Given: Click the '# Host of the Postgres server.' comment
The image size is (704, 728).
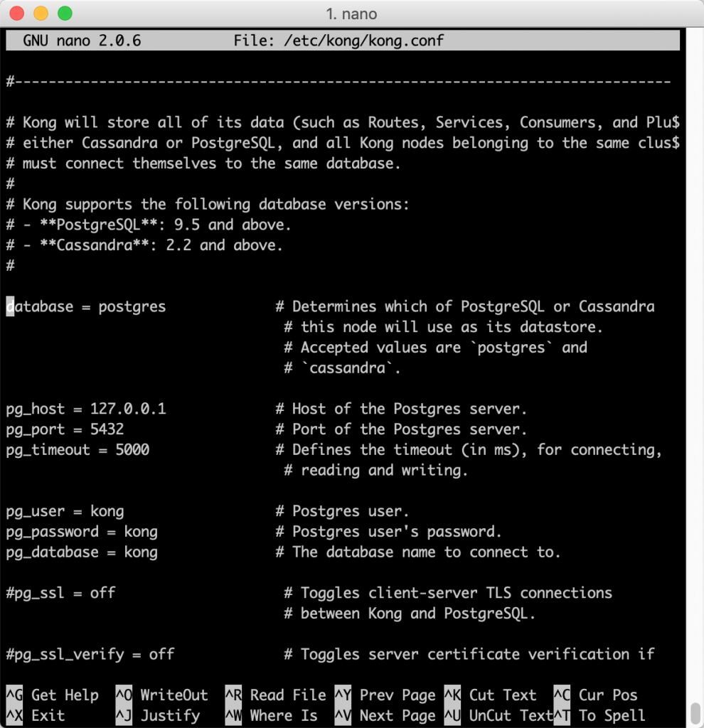Looking at the screenshot, I should [x=401, y=409].
